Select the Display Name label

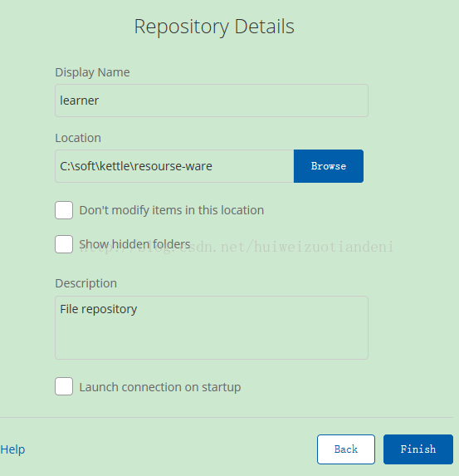click(x=92, y=72)
